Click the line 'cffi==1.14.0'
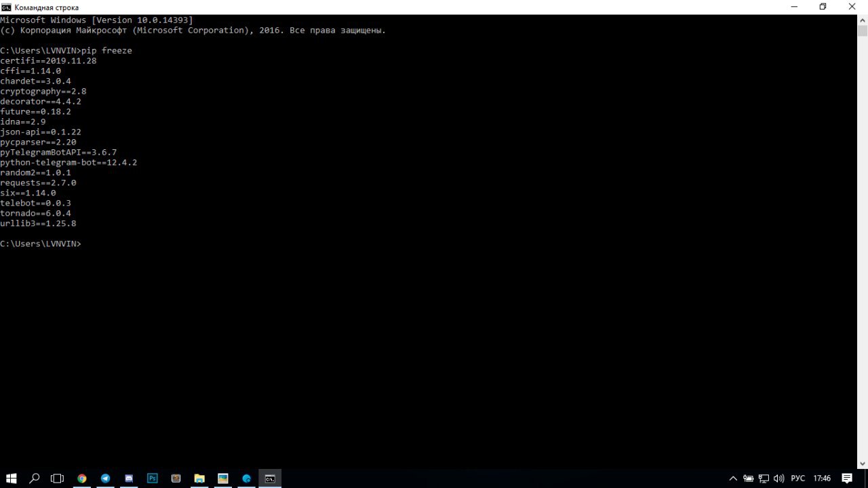This screenshot has height=488, width=868. pos(31,71)
